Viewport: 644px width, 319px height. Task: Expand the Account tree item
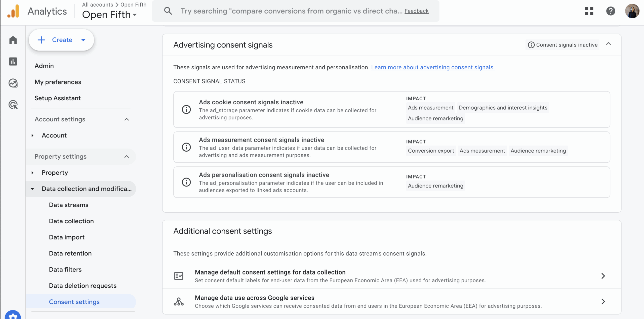click(32, 135)
